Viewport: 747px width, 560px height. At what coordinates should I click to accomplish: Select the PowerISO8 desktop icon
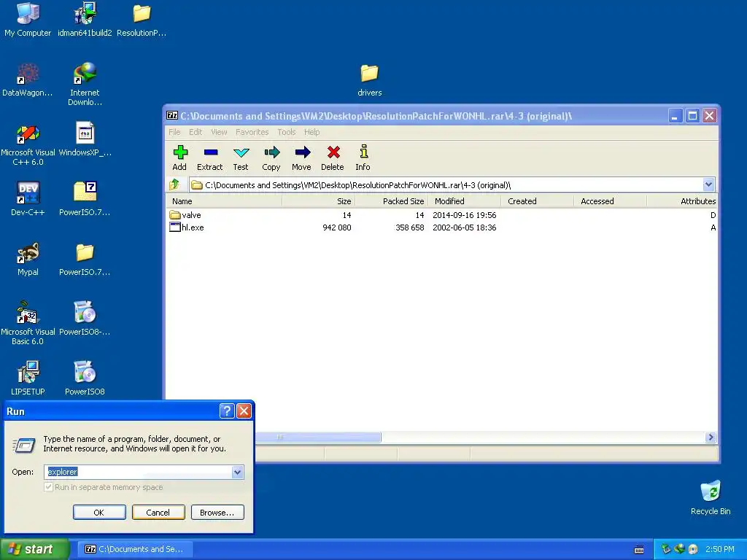pos(85,378)
